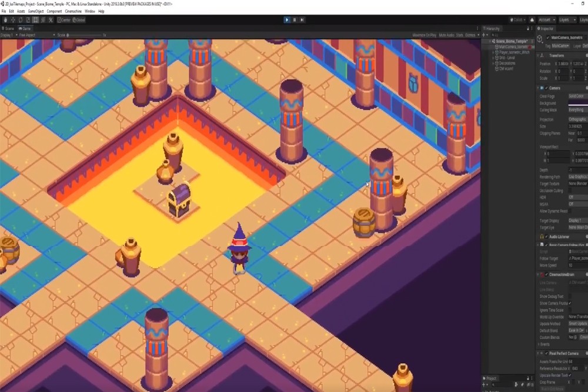This screenshot has width=588, height=392.
Task: Click the Play button
Action: [x=287, y=20]
